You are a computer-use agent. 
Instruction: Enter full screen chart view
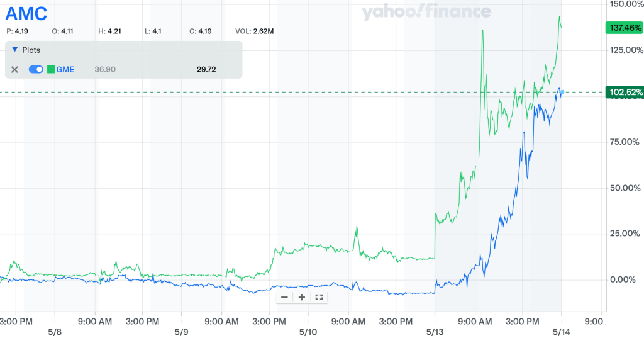(x=319, y=297)
